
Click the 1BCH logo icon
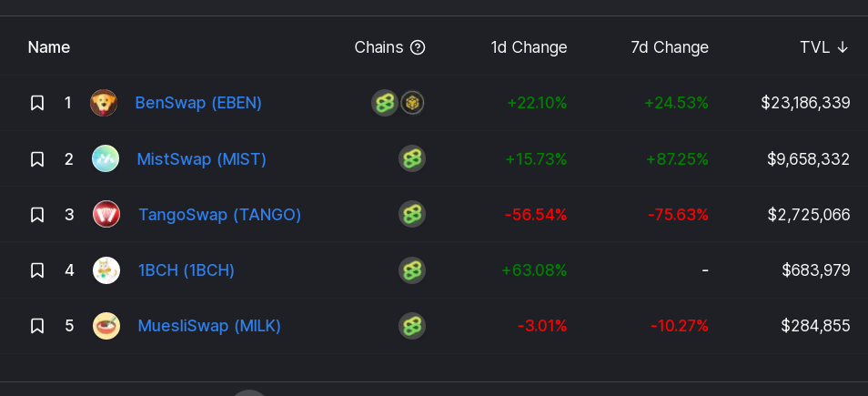click(x=106, y=270)
